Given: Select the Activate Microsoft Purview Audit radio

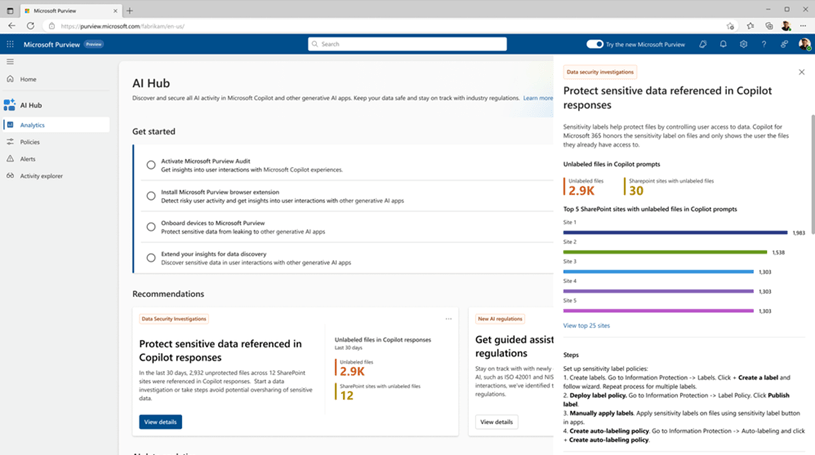Looking at the screenshot, I should point(151,165).
